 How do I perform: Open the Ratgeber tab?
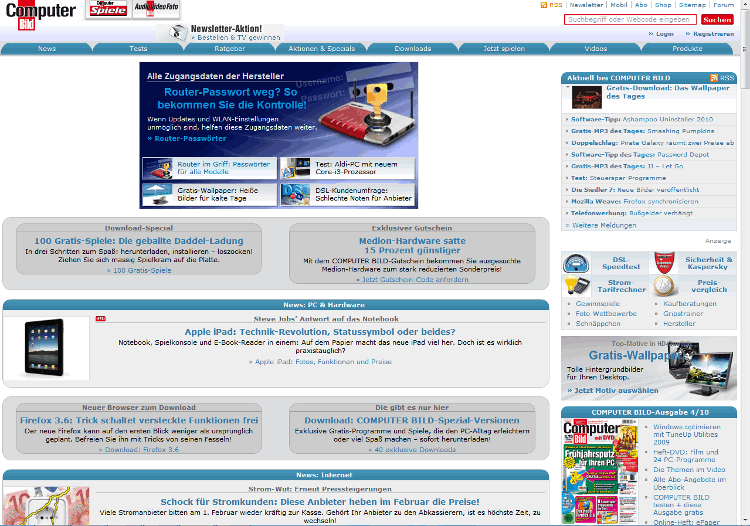coord(230,48)
